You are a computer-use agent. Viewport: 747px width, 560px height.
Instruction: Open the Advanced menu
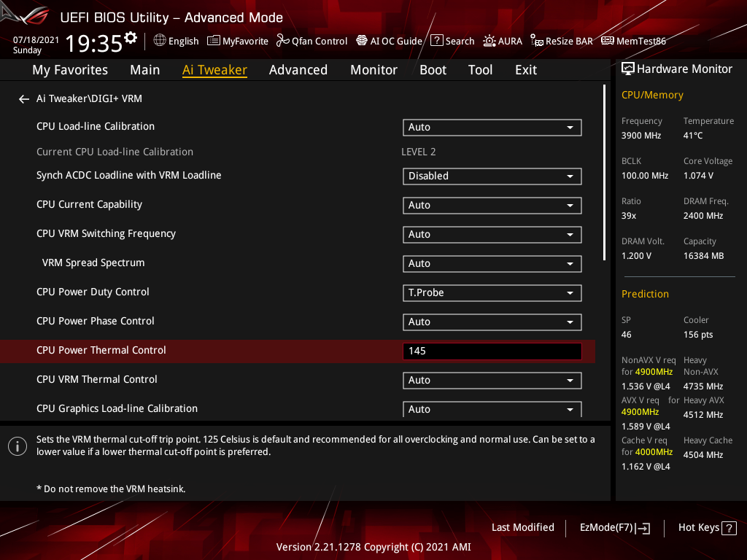[298, 69]
